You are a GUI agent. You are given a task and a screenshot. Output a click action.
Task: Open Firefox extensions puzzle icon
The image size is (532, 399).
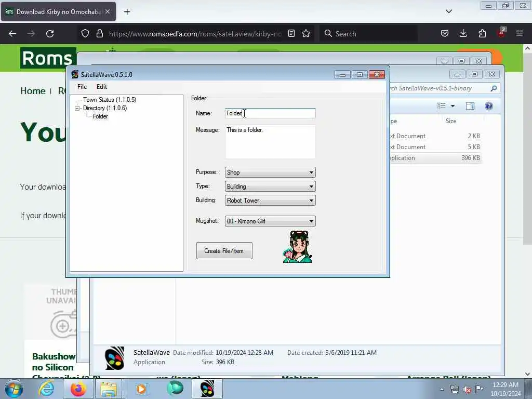point(482,33)
